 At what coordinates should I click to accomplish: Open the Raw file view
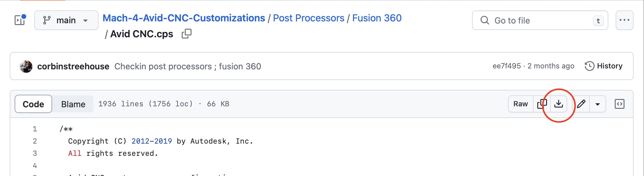(521, 104)
